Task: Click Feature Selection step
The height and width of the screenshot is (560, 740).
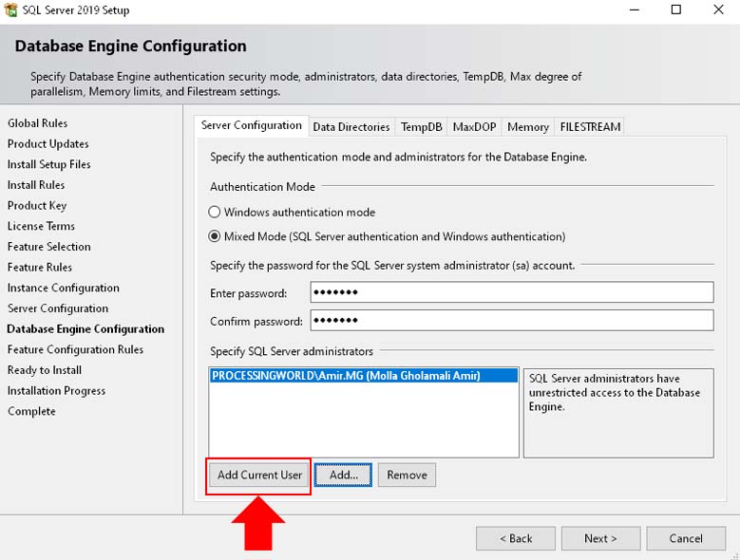Action: point(49,247)
